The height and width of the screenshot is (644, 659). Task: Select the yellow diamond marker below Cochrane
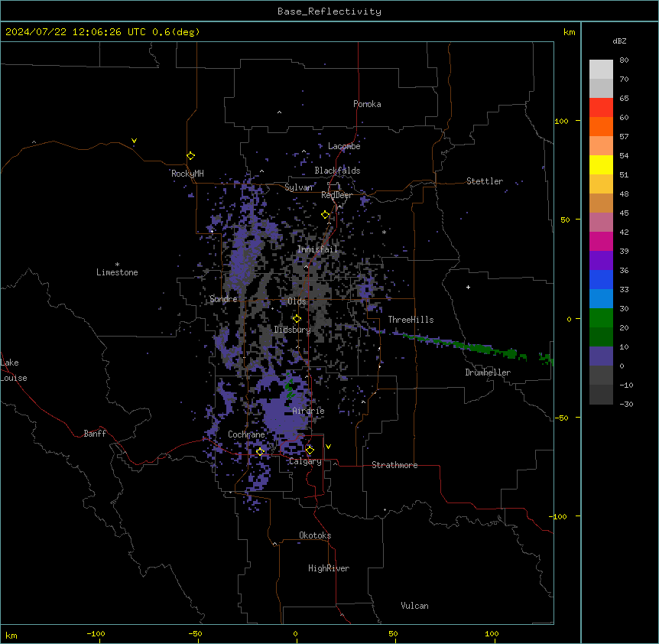(x=260, y=452)
